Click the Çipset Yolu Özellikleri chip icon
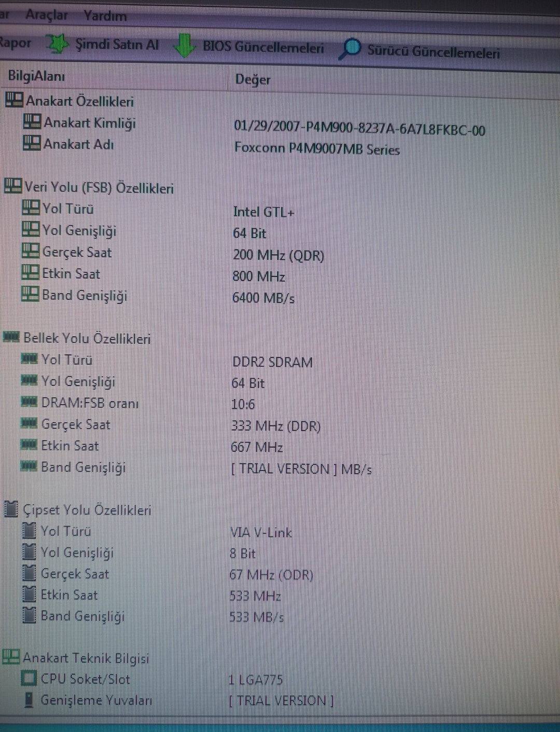560x732 pixels. [x=11, y=509]
